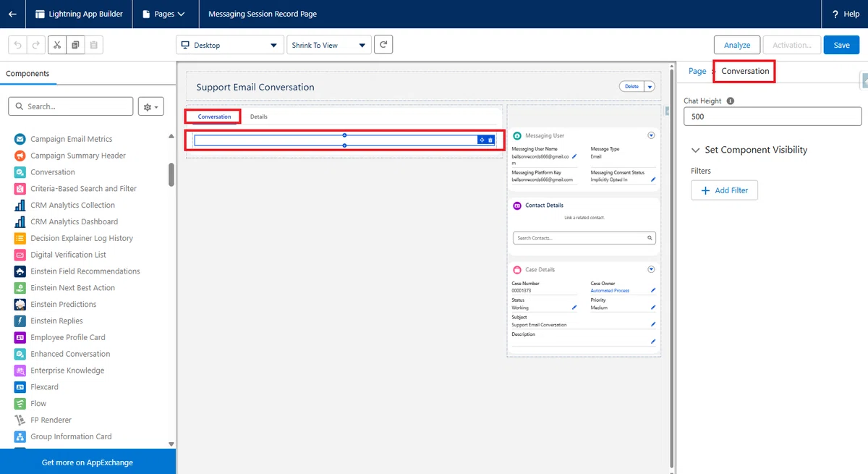Edit the Case Owner field pencil
Viewport: 868px width, 474px height.
(653, 290)
